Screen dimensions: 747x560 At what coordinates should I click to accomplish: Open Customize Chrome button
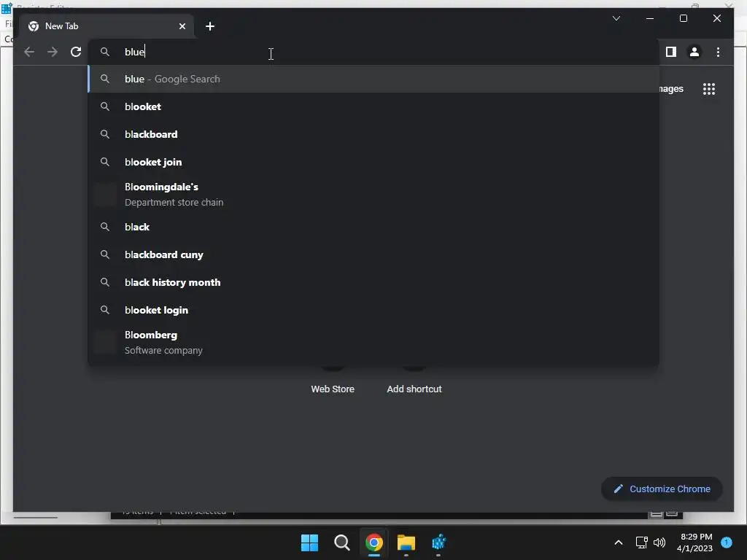coord(662,489)
